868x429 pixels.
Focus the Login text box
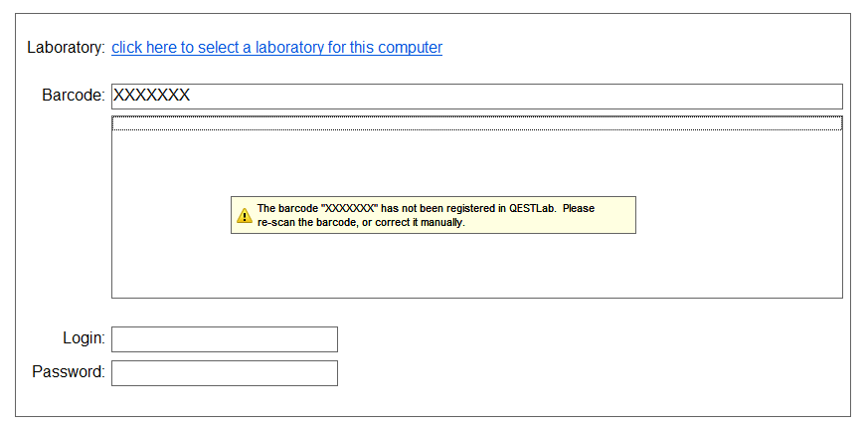coord(224,339)
